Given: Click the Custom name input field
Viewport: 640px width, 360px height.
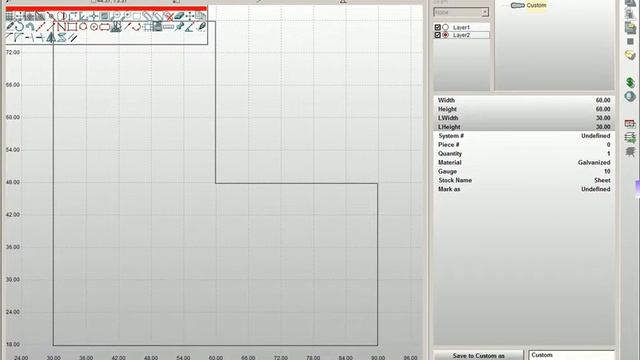Looking at the screenshot, I should 571,355.
